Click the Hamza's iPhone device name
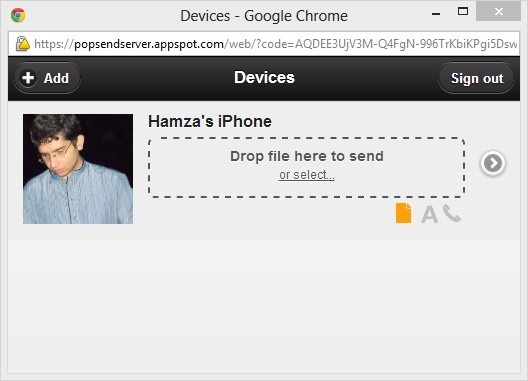This screenshot has height=381, width=528. click(x=210, y=121)
